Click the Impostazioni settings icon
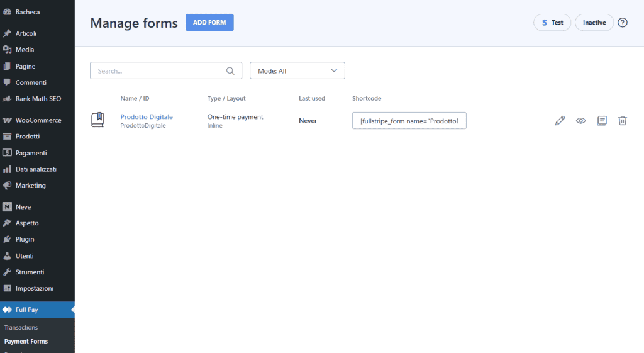 [x=7, y=288]
